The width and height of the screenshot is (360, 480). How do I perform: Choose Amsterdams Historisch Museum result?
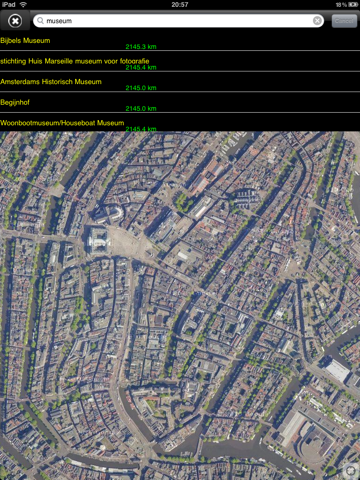pyautogui.click(x=180, y=82)
